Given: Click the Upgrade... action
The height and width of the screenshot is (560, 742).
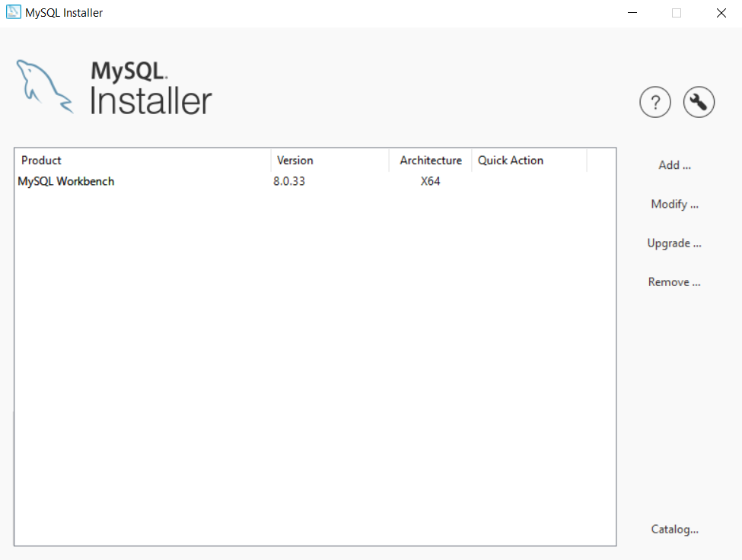Looking at the screenshot, I should pos(674,243).
